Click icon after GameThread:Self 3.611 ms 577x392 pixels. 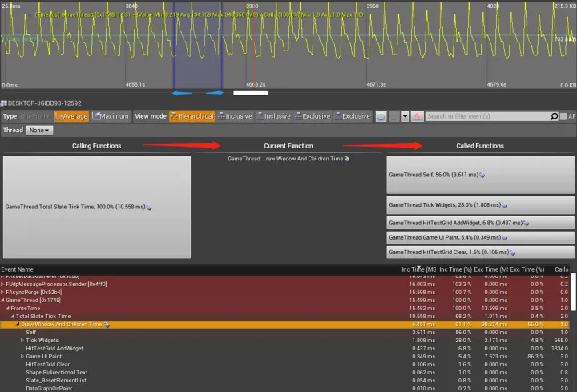[x=482, y=176]
